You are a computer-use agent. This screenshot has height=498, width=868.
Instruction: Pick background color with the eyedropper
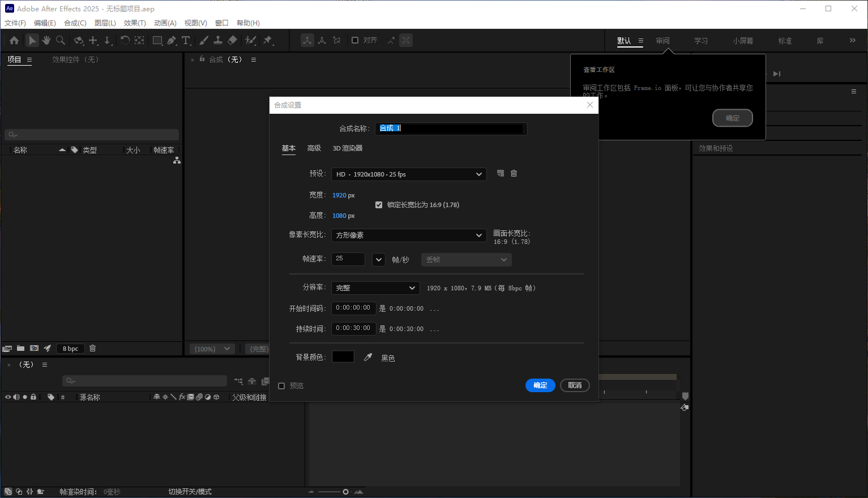click(368, 357)
